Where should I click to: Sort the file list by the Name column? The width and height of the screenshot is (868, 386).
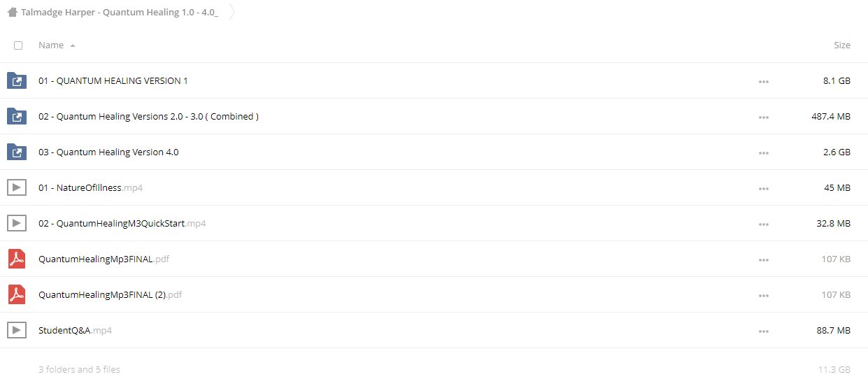pos(51,45)
